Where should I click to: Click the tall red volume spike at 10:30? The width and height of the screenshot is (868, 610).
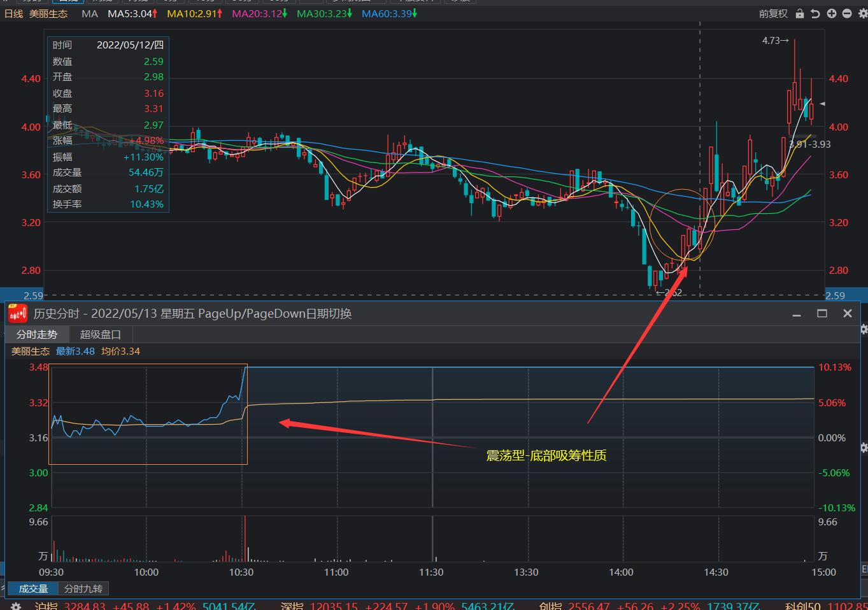pyautogui.click(x=245, y=539)
